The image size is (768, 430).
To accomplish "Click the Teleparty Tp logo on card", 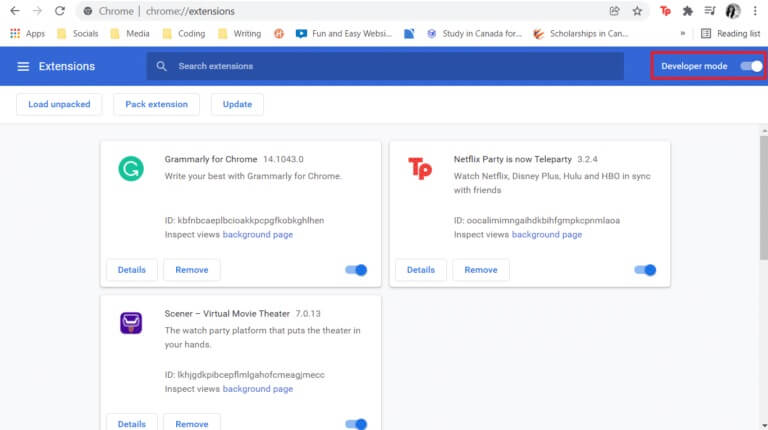I will (420, 168).
